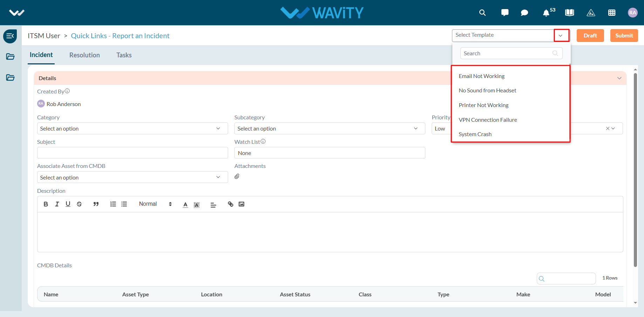View notifications bell with 53 badge
The width and height of the screenshot is (644, 317).
[x=548, y=12]
